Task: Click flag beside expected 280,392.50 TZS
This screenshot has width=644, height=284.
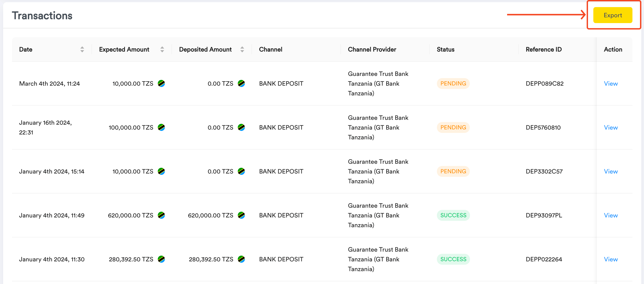Action: tap(161, 259)
